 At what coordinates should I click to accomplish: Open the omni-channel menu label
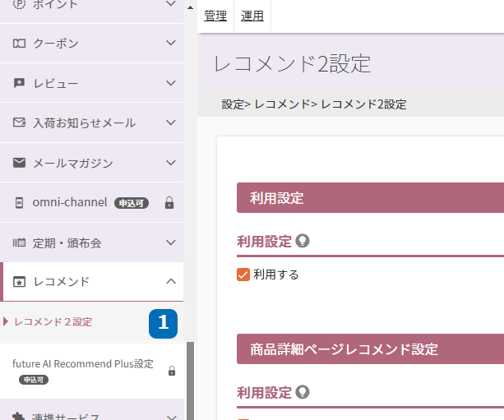[x=70, y=202]
